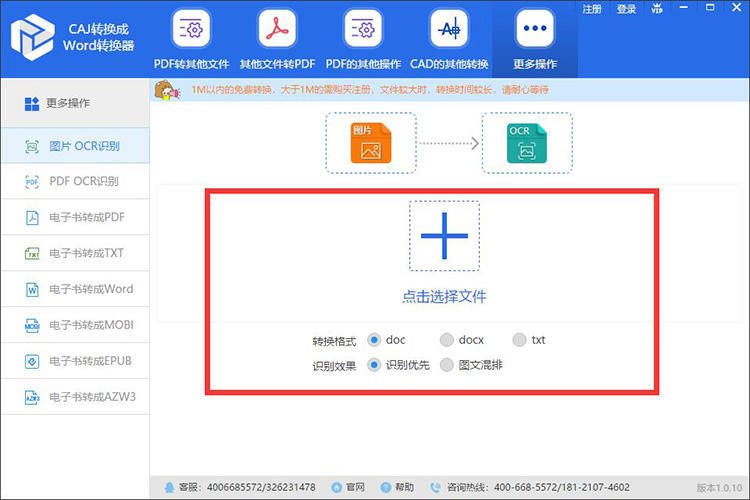The width and height of the screenshot is (750, 500).
Task: Open the 官网 website link
Action: pyautogui.click(x=355, y=487)
